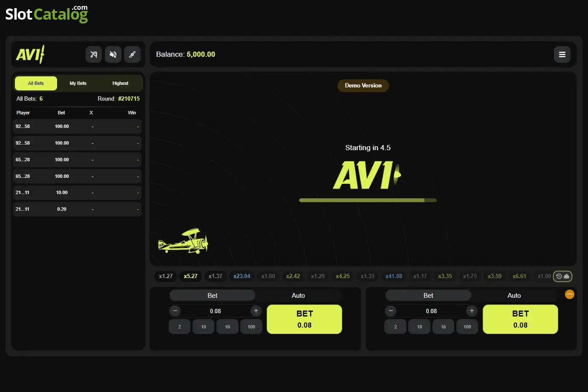The width and height of the screenshot is (588, 392).
Task: Switch right panel to Auto mode
Action: point(514,295)
